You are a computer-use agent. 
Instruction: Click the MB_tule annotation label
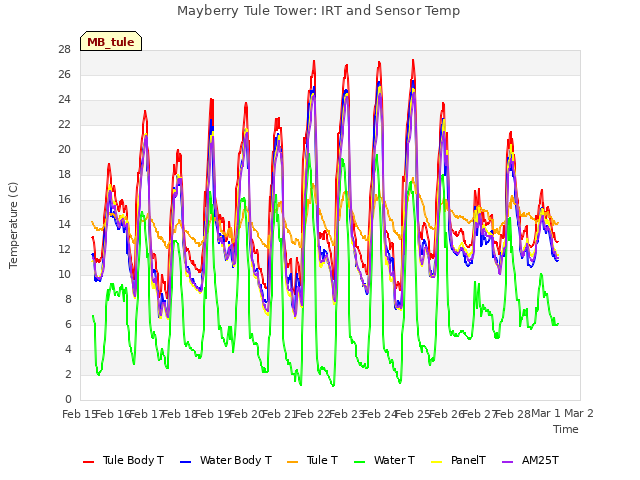pos(111,41)
